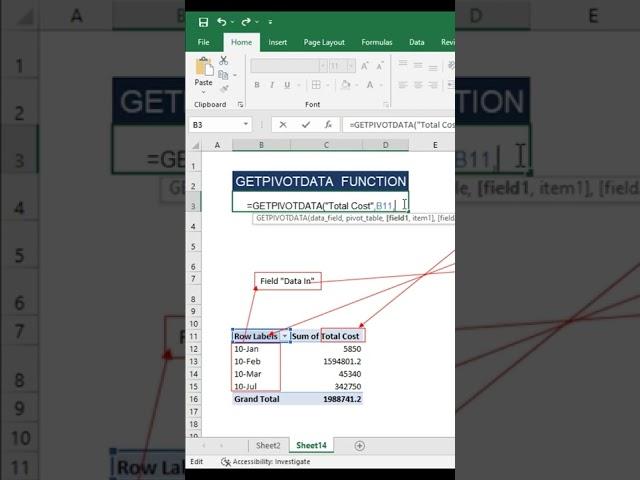Click the Align Left icon
The image size is (640, 480).
click(x=403, y=85)
